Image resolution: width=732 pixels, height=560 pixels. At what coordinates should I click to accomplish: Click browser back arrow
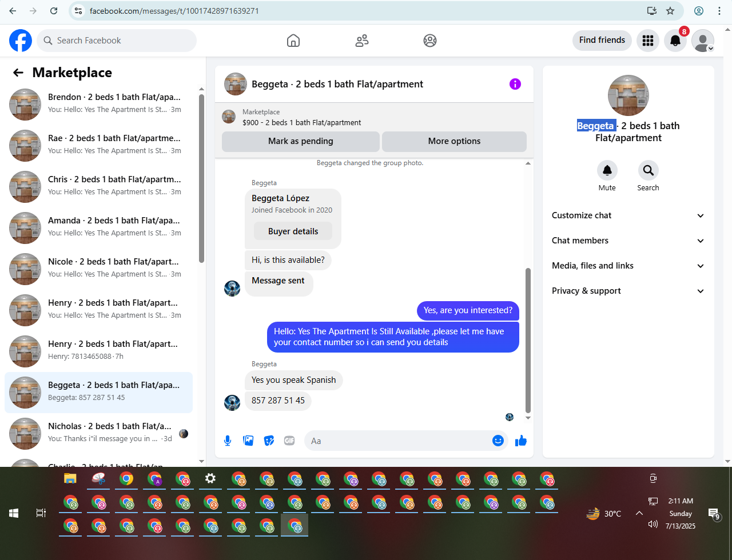coord(13,11)
